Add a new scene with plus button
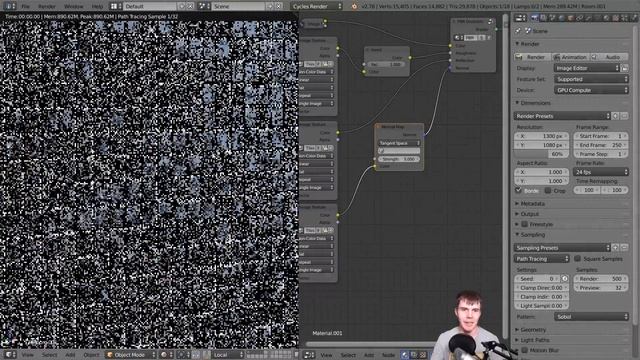 (270, 7)
